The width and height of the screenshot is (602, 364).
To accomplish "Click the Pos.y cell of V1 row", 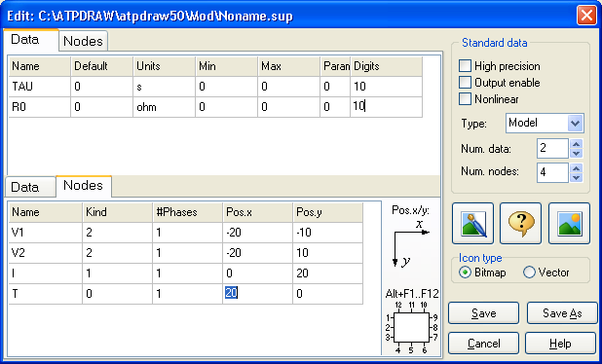I will (x=328, y=232).
